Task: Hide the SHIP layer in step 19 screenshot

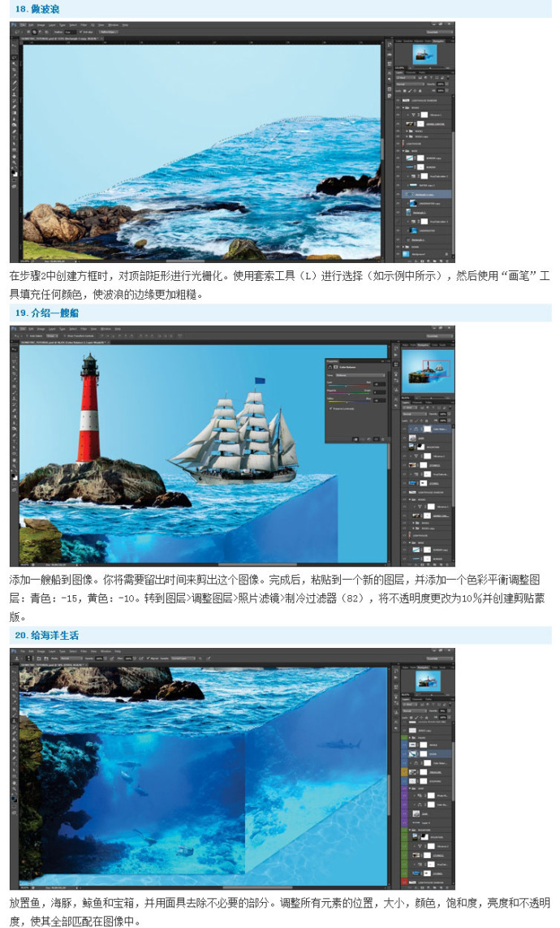Action: coord(404,438)
